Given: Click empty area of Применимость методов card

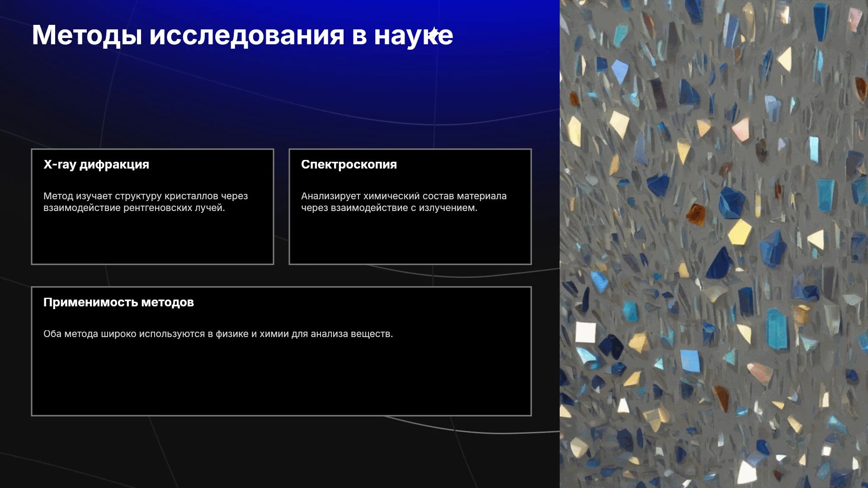Looking at the screenshot, I should (281, 380).
